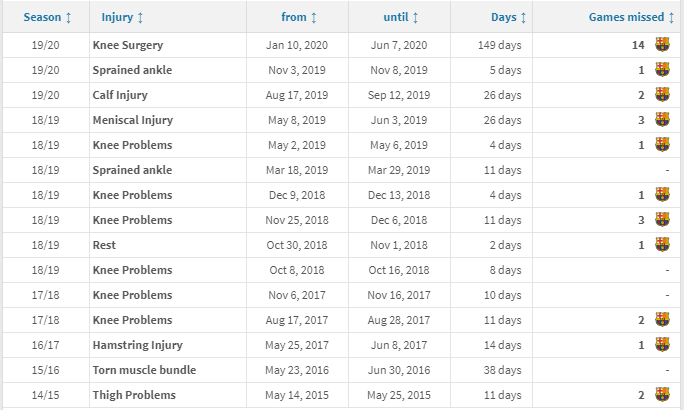Click the club crest in Knee Surgery row

662,45
